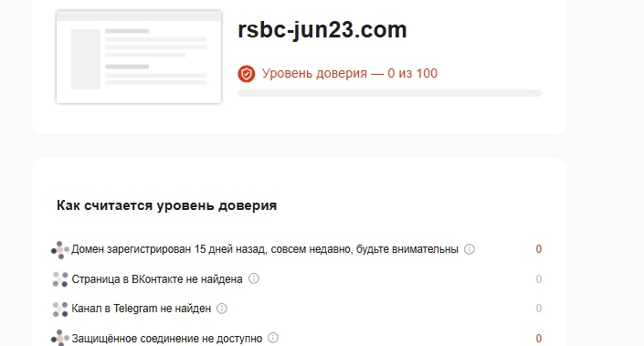Screen dimensions: 644x346
Task: Click the score 0 for Telegram row
Action: point(538,309)
